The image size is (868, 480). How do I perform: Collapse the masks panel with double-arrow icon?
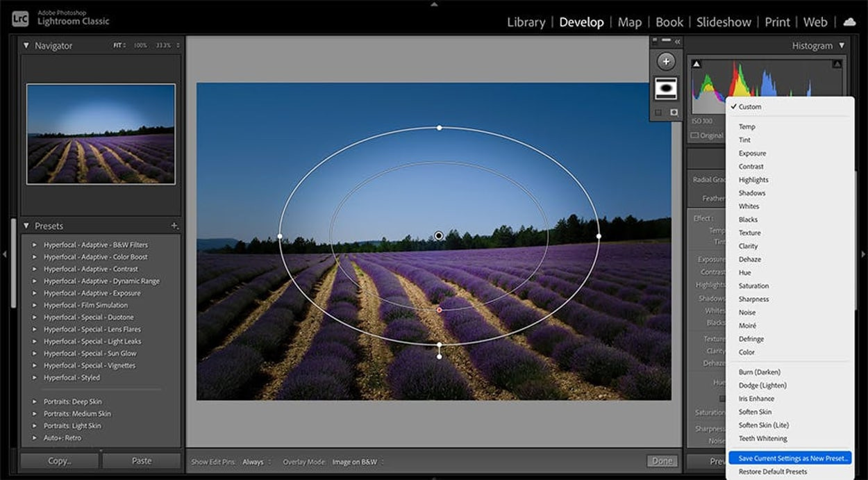point(677,42)
